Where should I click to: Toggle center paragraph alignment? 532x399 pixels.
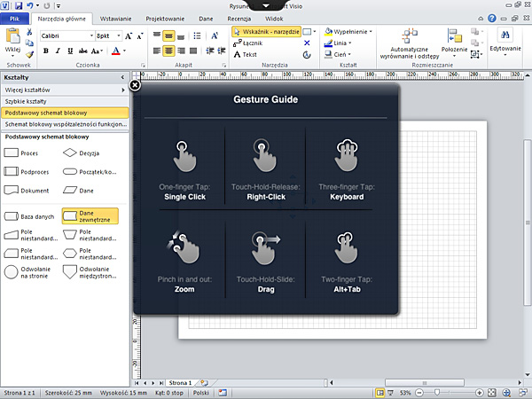coord(168,51)
